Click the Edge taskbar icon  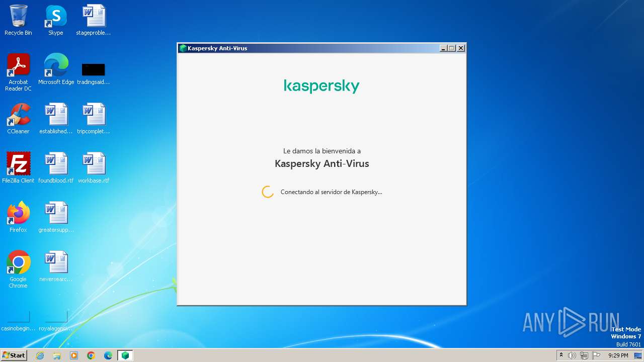point(108,355)
